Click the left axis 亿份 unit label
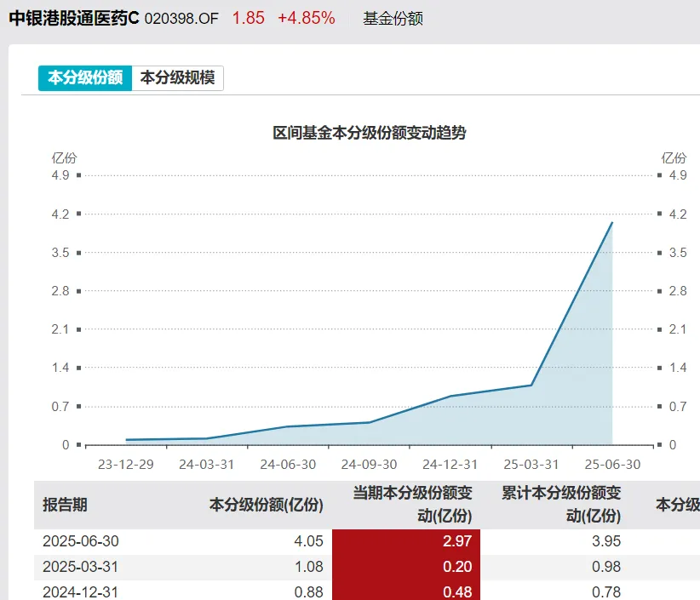The width and height of the screenshot is (700, 600). pyautogui.click(x=64, y=158)
